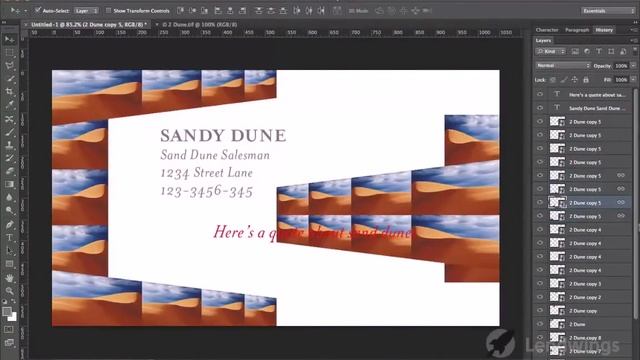This screenshot has height=360, width=640.
Task: Filter layers by adjustment layers icon
Action: (x=587, y=51)
